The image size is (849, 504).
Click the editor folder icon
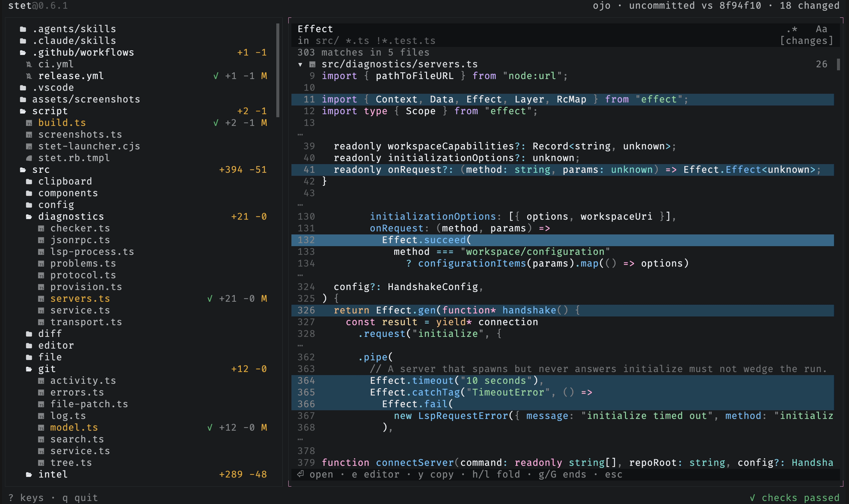(x=29, y=346)
